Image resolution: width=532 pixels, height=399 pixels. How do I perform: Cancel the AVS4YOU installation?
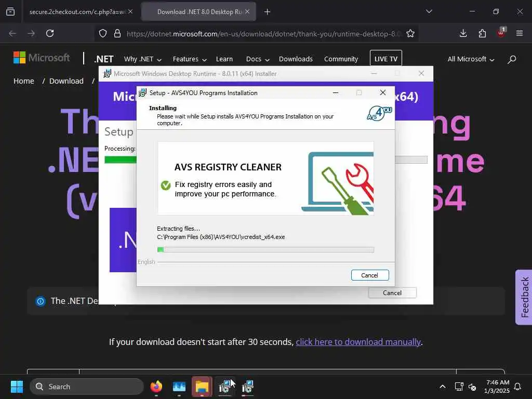tap(370, 275)
